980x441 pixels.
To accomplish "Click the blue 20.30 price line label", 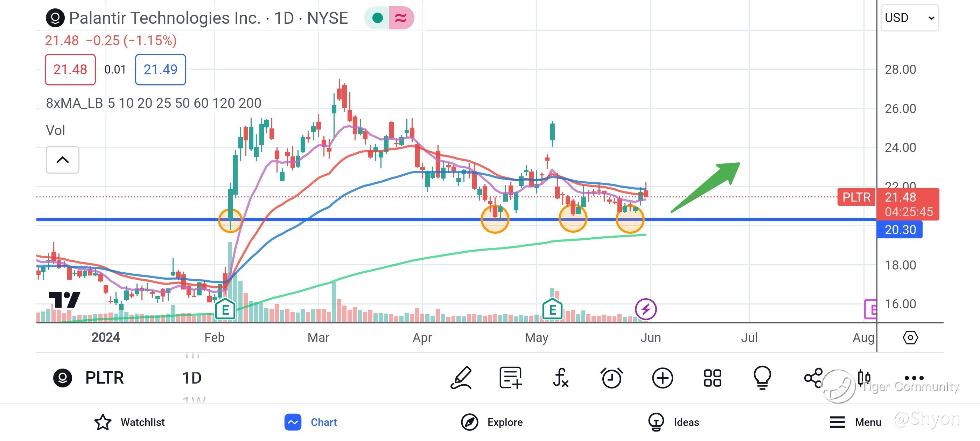I will [x=899, y=230].
